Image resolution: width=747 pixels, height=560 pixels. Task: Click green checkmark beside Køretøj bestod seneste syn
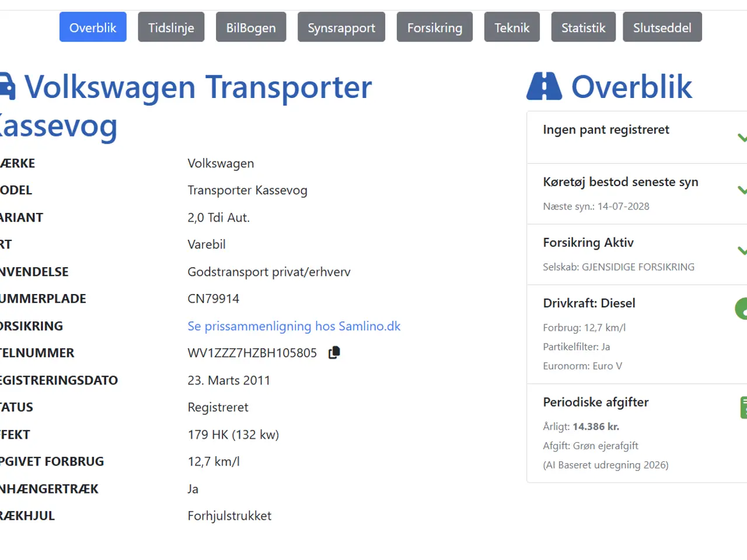(742, 190)
